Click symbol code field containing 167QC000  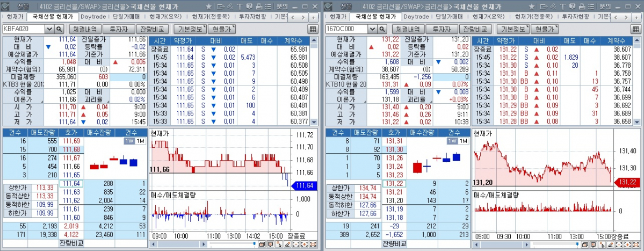coord(346,29)
